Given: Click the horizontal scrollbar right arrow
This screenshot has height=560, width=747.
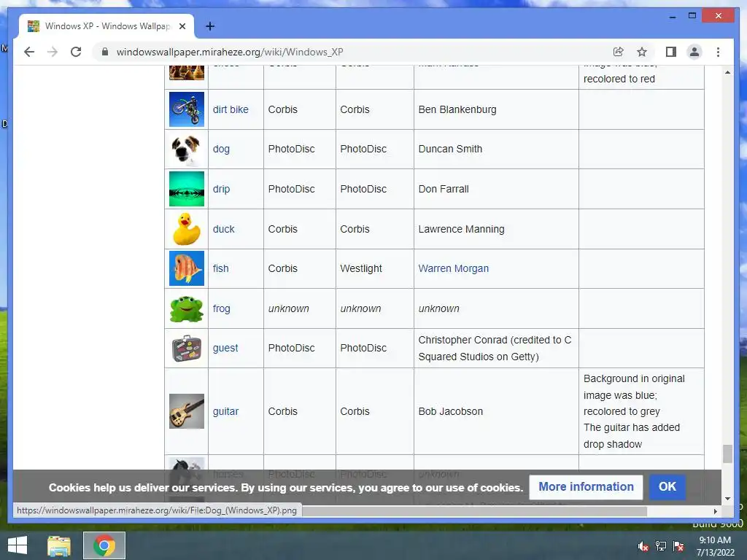Looking at the screenshot, I should 715,511.
